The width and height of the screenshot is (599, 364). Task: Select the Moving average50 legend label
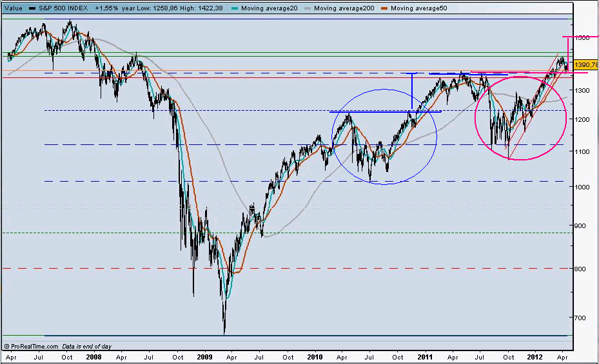(418, 8)
